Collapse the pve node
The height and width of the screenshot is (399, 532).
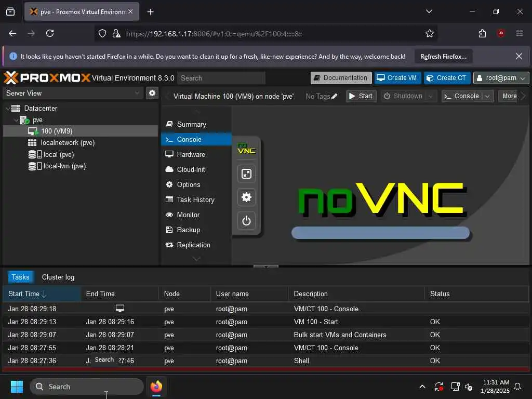pos(16,120)
